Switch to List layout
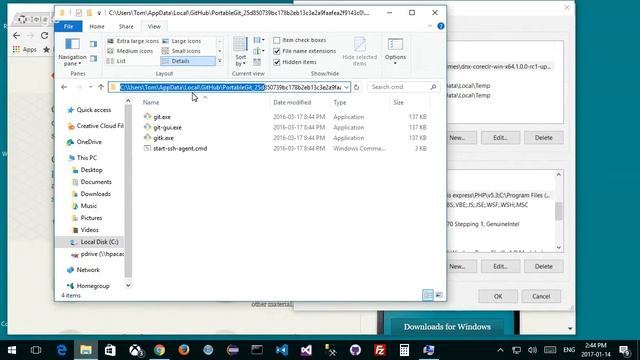The height and width of the screenshot is (360, 640). (116, 61)
